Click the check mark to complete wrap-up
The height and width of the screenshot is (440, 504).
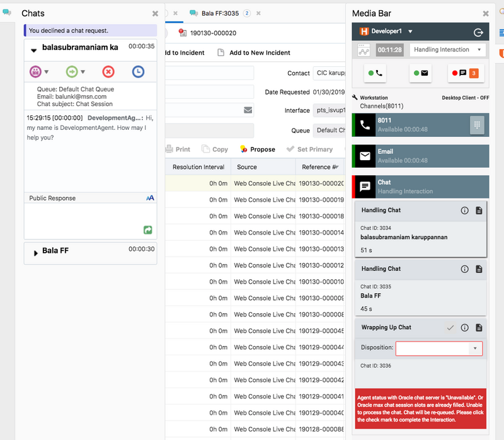(450, 328)
